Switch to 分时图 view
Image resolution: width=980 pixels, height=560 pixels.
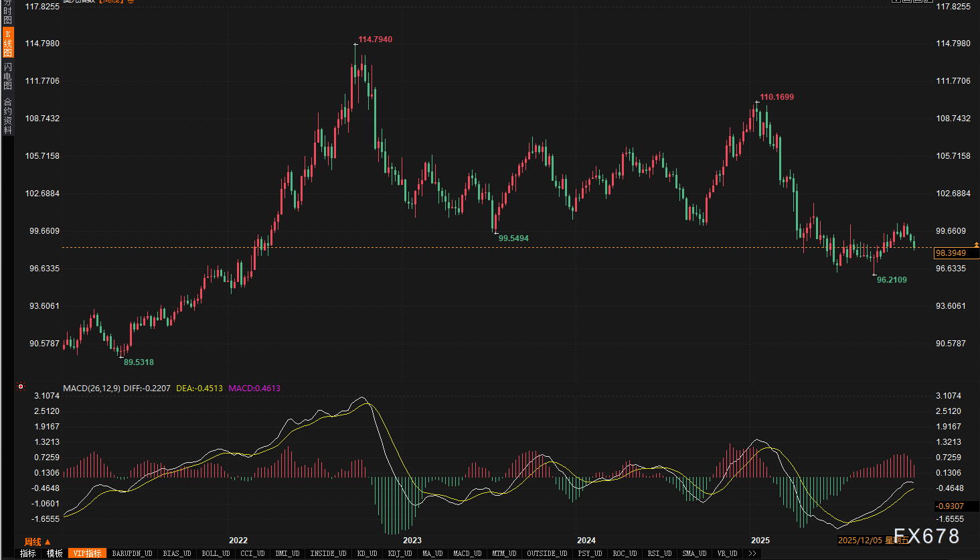coord(8,12)
